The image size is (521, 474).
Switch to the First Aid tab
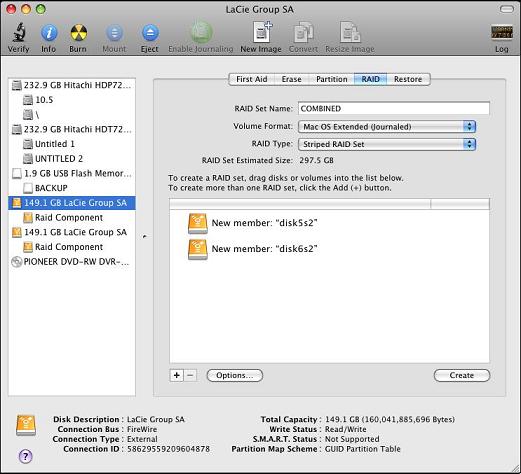[252, 79]
